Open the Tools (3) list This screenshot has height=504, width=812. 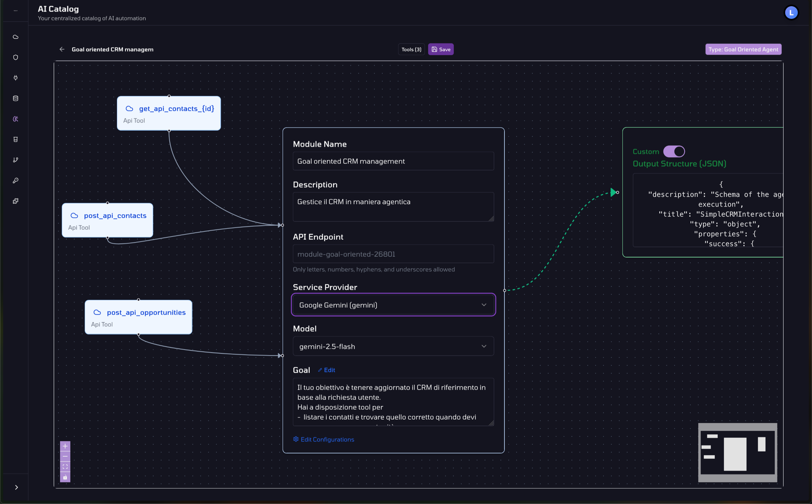(x=411, y=49)
